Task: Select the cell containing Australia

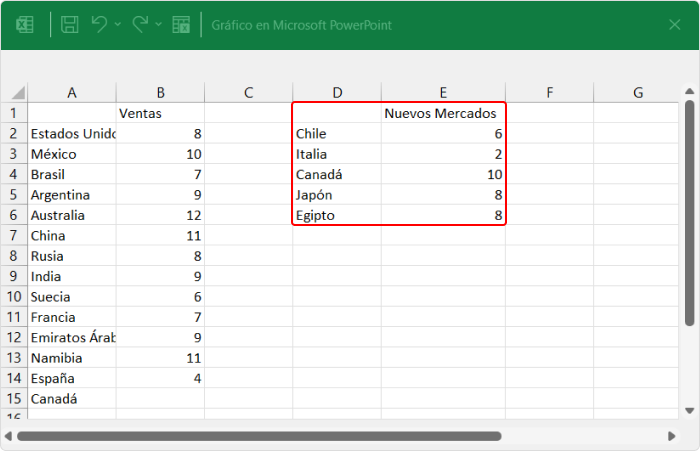Action: tap(72, 215)
